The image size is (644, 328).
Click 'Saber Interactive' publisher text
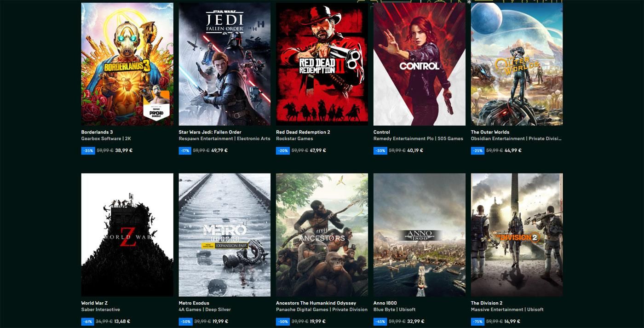[101, 310]
